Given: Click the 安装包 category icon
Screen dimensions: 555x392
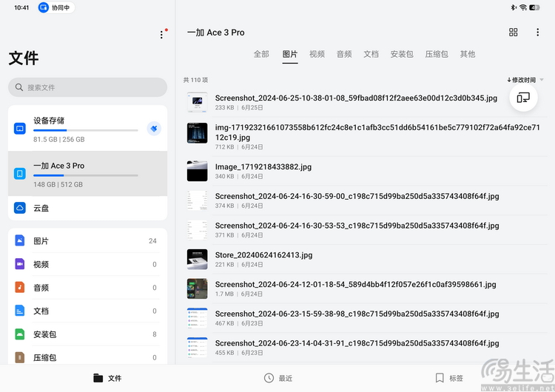Looking at the screenshot, I should [x=20, y=334].
